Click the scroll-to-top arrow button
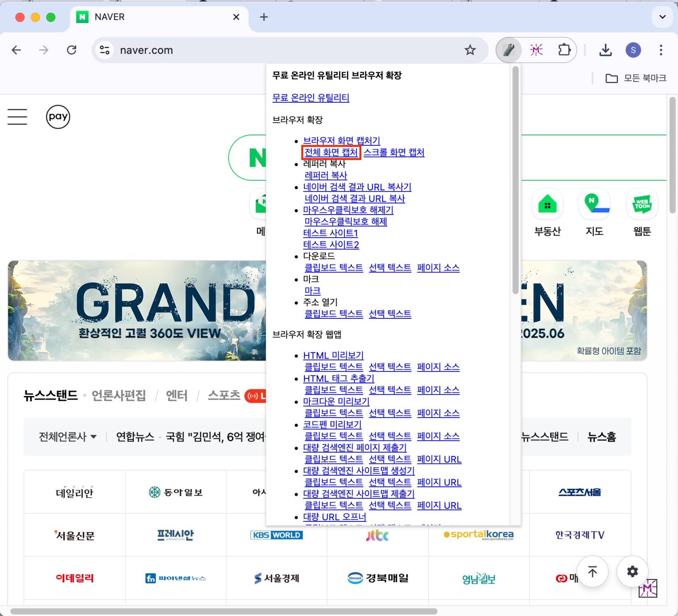Viewport: 678px width, 616px height. click(592, 571)
